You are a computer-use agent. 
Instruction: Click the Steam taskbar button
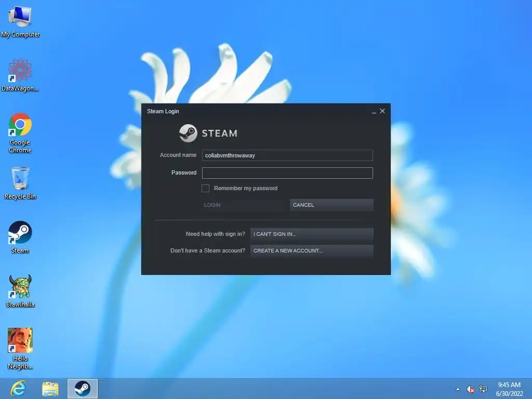[83, 389]
